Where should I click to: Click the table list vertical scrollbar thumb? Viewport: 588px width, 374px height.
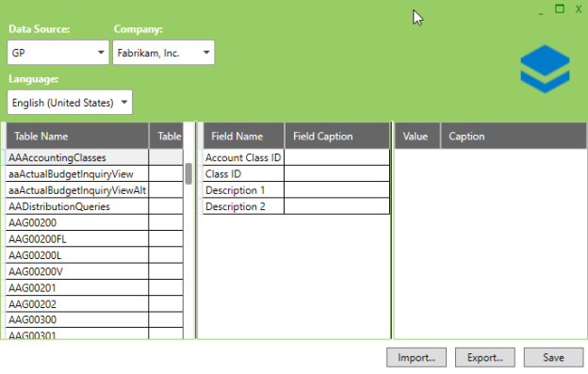188,173
